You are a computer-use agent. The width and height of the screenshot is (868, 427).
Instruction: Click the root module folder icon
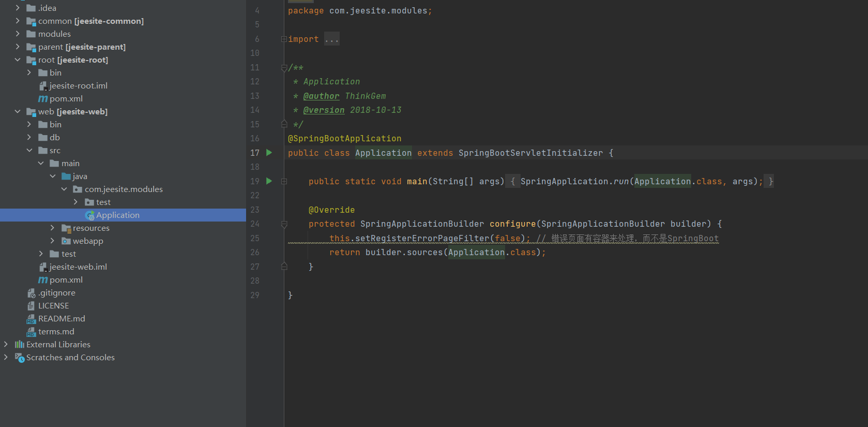click(31, 60)
